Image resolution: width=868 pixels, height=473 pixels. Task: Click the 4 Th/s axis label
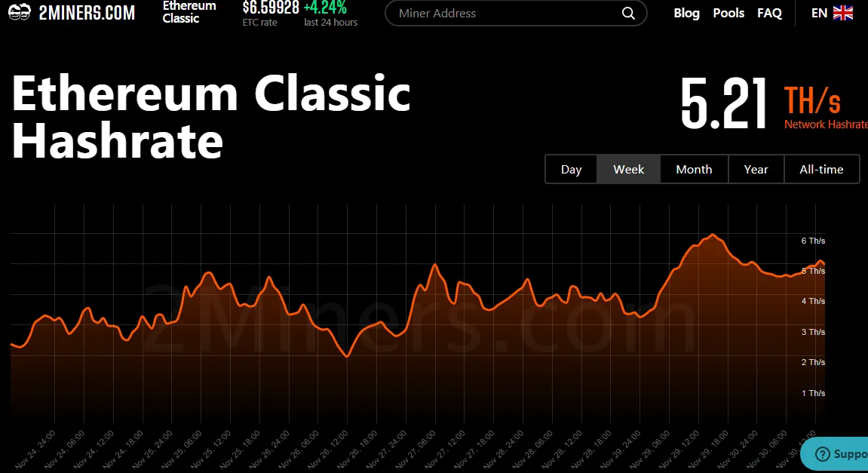[x=813, y=301]
